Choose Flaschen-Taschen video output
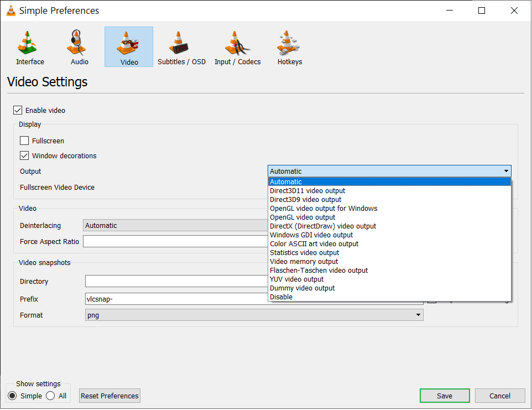The image size is (532, 410). [389, 270]
